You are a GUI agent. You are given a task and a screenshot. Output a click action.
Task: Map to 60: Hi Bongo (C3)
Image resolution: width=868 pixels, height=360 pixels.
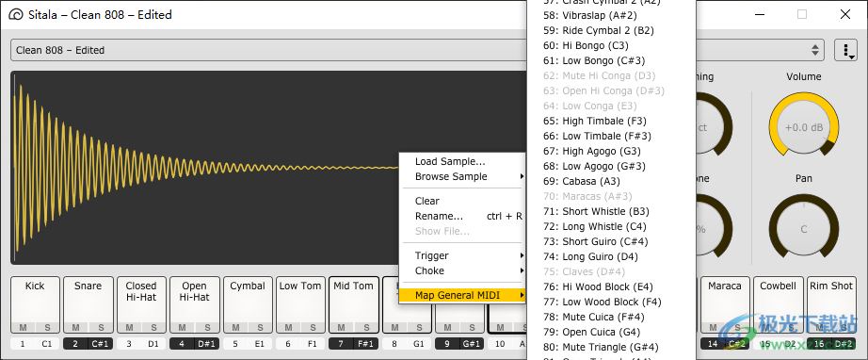(611, 45)
